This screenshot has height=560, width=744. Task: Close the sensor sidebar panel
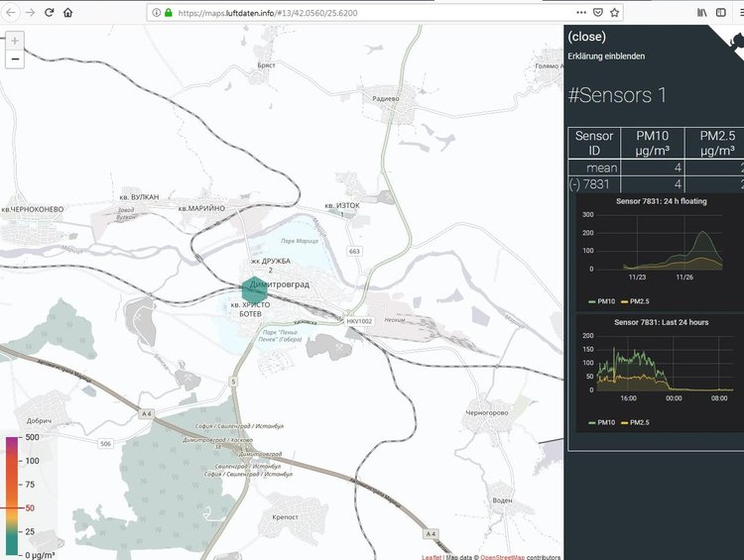point(586,37)
